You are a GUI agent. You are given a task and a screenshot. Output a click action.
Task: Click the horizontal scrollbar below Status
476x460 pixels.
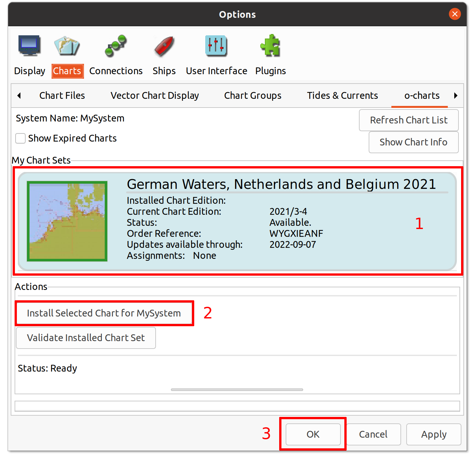pyautogui.click(x=237, y=390)
